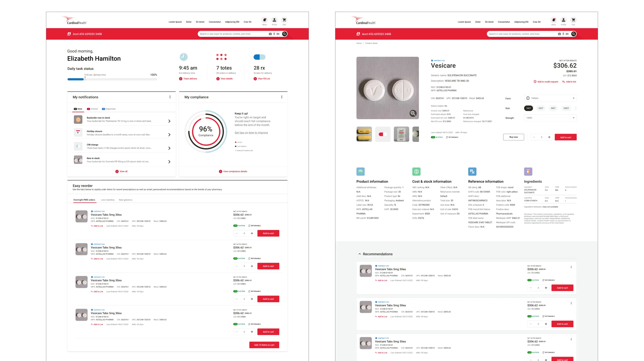The image size is (644, 361).
Task: Open Cart icon in dashboard header
Action: click(284, 20)
